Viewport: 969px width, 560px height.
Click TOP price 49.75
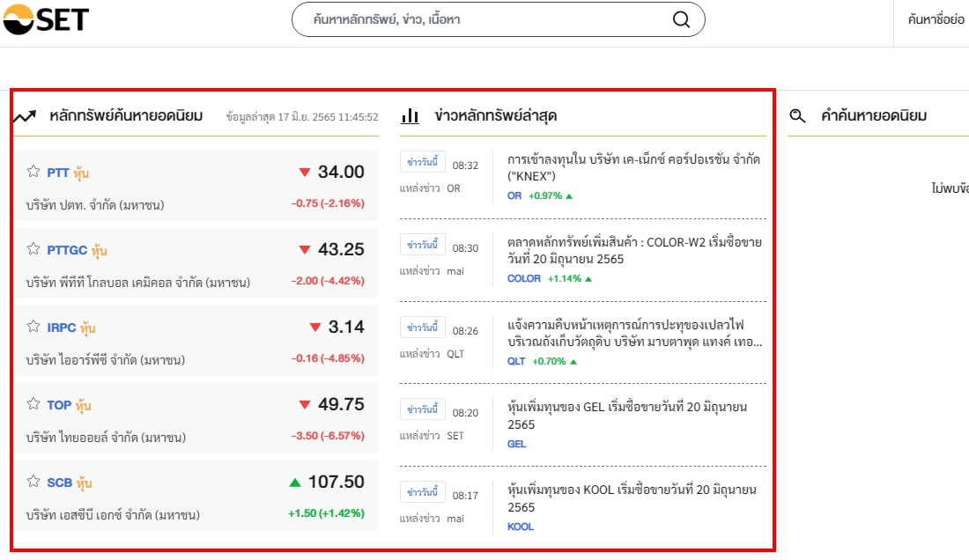[341, 404]
